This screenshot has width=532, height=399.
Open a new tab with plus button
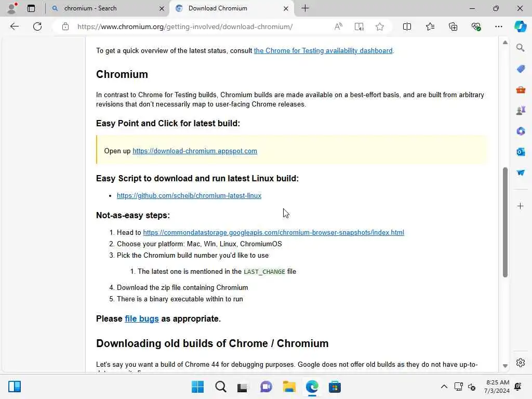305,8
